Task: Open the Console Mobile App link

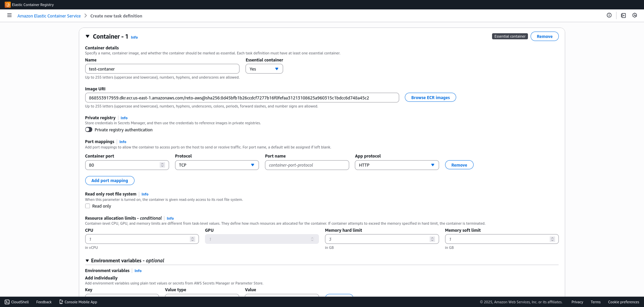Action: (78, 302)
